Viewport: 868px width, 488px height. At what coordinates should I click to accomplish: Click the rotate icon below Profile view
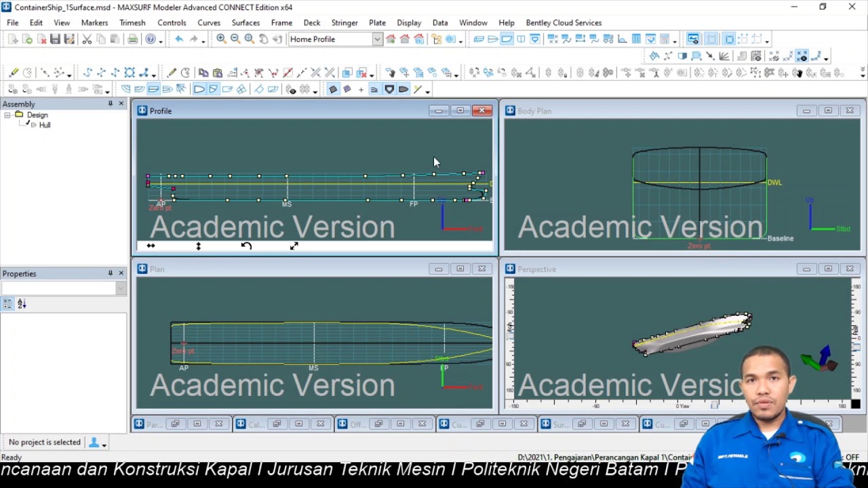coord(246,246)
